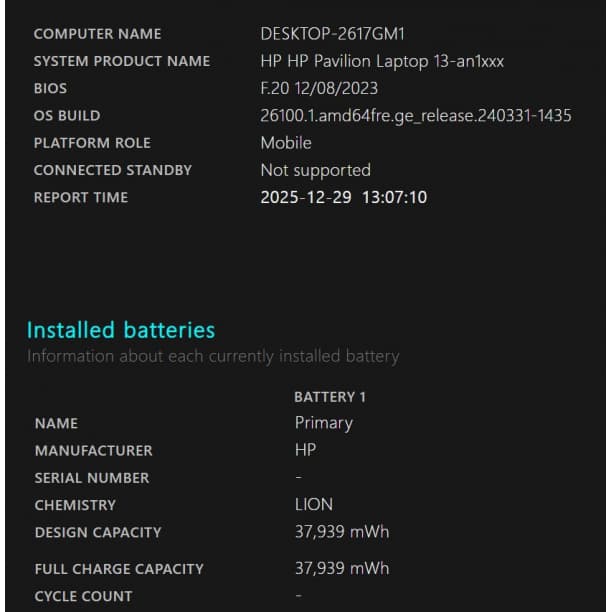The width and height of the screenshot is (612, 612).
Task: Click the design capacity 37,939 mWh value
Action: [342, 532]
